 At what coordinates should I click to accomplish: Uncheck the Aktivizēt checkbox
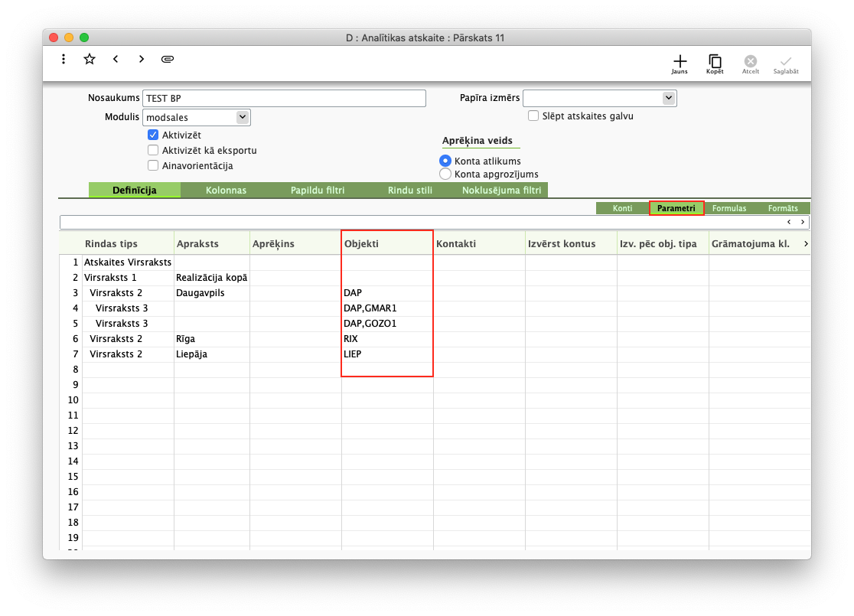[153, 135]
